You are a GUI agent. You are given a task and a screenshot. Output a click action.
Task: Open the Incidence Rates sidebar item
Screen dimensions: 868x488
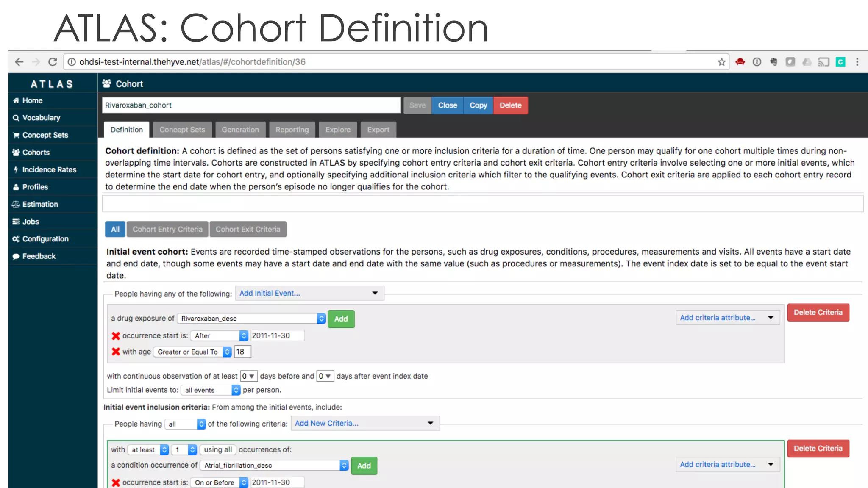49,169
